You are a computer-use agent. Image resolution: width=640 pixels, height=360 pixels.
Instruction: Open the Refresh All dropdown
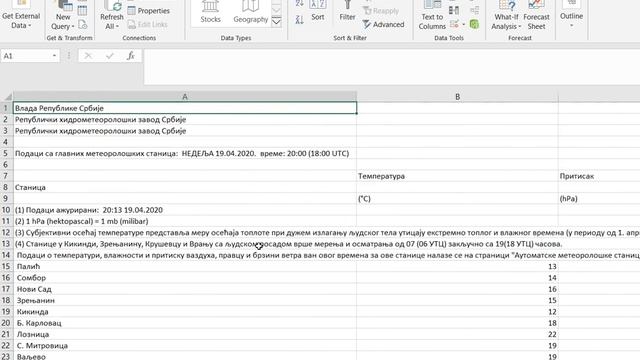111,16
